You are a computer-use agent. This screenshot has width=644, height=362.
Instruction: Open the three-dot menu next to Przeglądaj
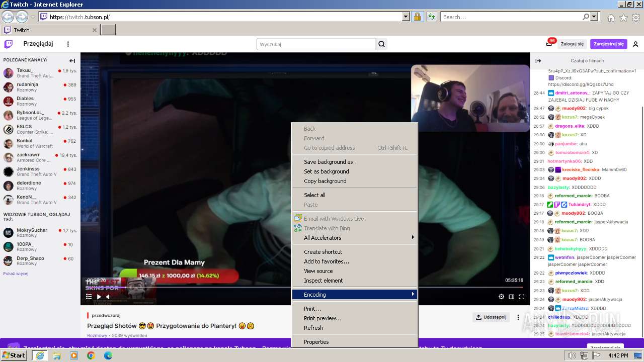click(x=68, y=44)
